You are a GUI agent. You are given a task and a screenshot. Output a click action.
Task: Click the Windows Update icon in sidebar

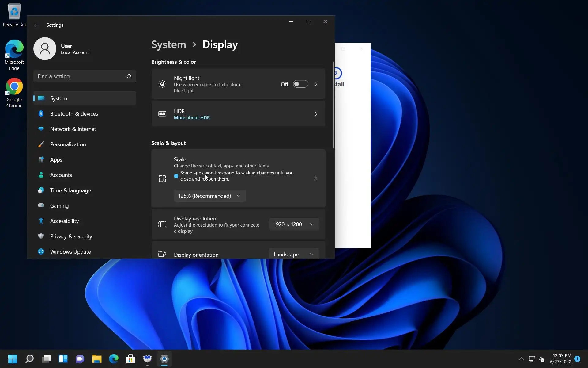pos(41,251)
